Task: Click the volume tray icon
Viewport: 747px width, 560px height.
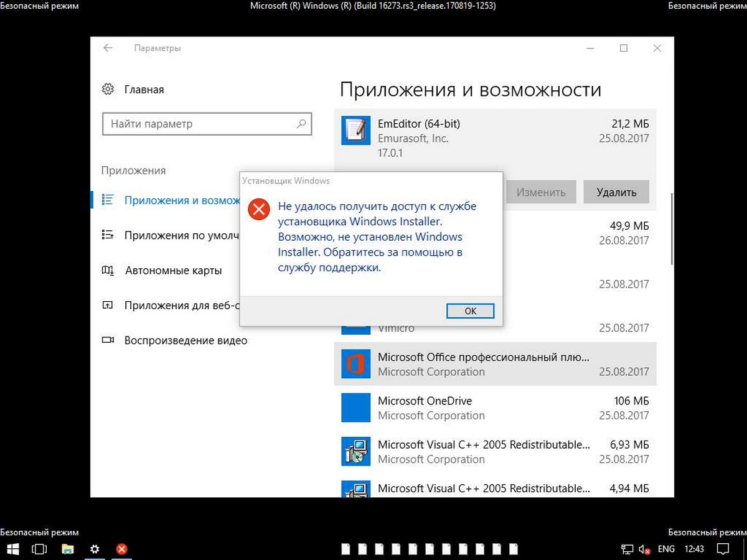Action: point(644,549)
